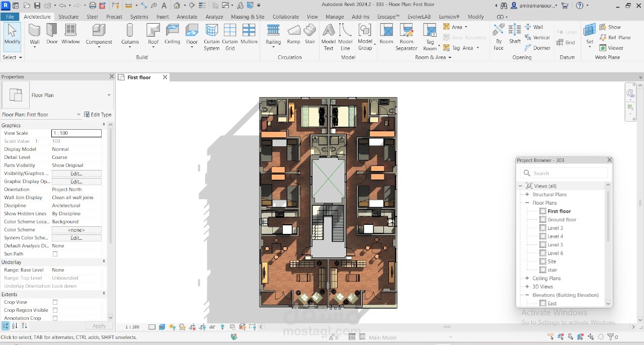Select the Stair tool

(310, 34)
